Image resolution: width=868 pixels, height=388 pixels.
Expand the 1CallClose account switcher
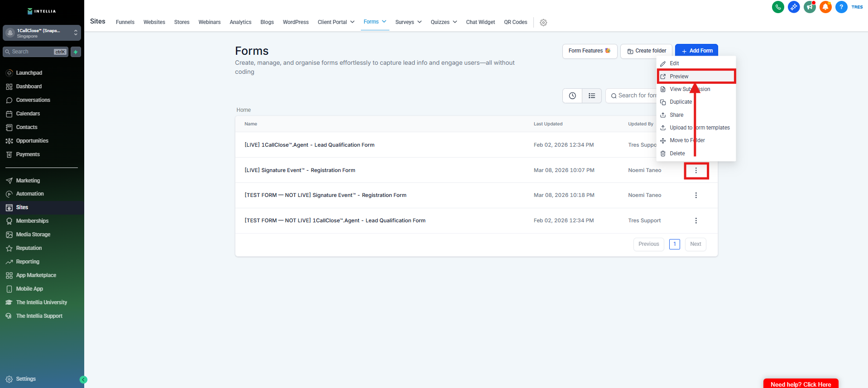42,33
